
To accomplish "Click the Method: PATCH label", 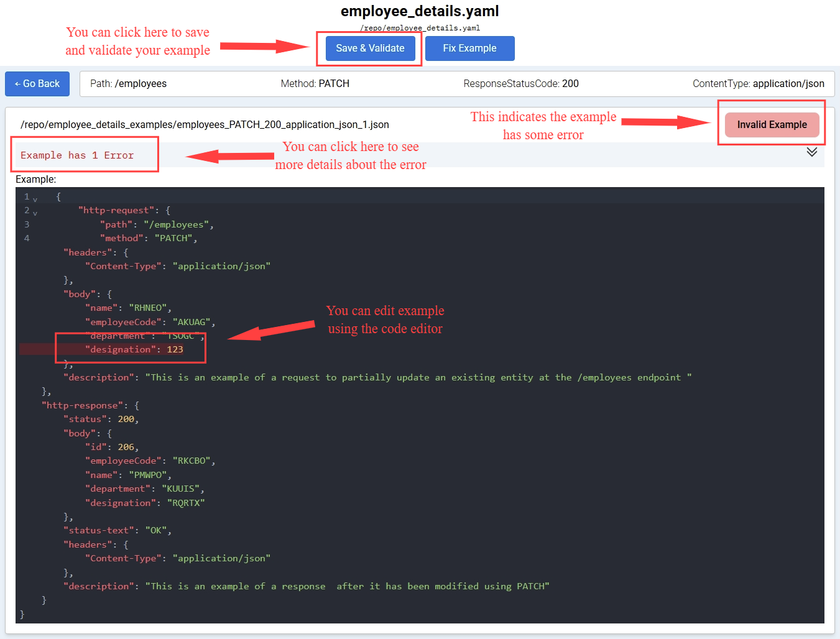I will coord(315,84).
